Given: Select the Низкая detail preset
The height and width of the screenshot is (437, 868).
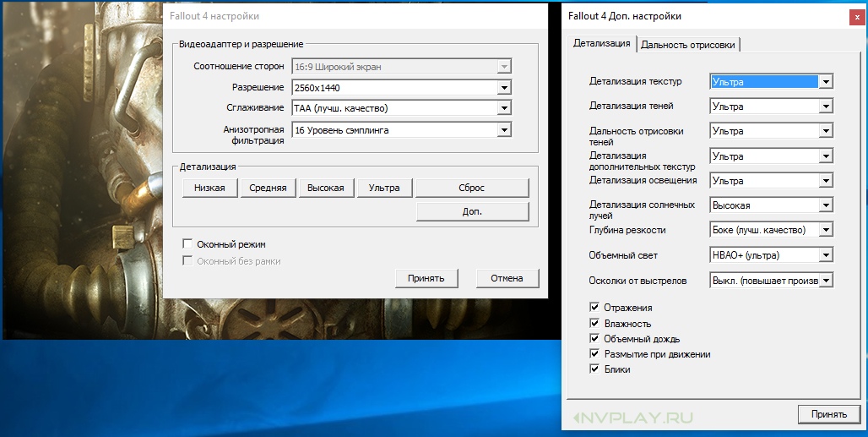Looking at the screenshot, I should pos(209,188).
